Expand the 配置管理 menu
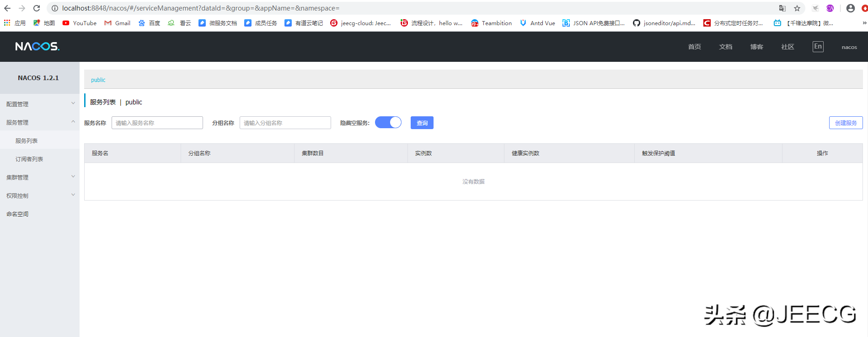The width and height of the screenshot is (868, 337). coord(40,104)
